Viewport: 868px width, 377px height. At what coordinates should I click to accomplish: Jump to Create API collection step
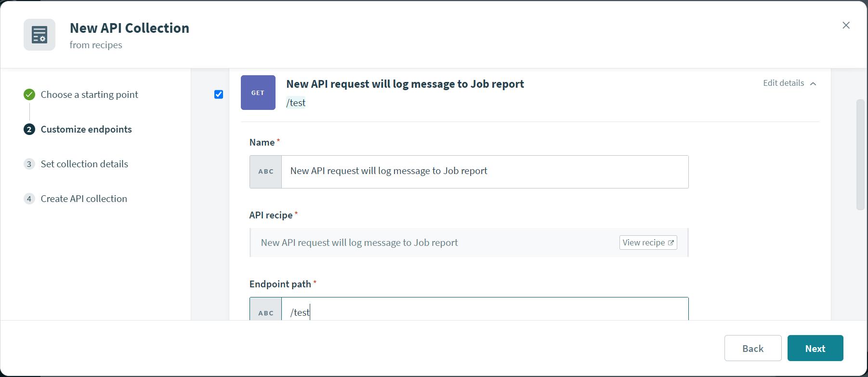tap(84, 199)
